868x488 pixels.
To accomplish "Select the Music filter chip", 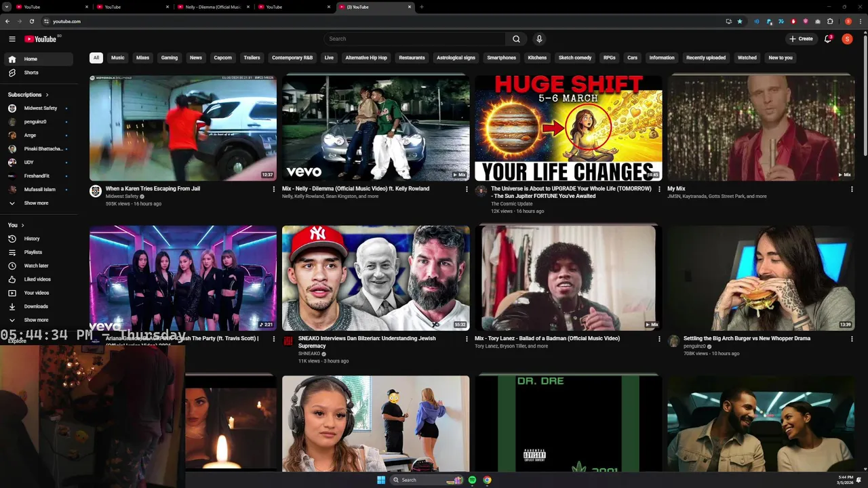I will (x=118, y=58).
